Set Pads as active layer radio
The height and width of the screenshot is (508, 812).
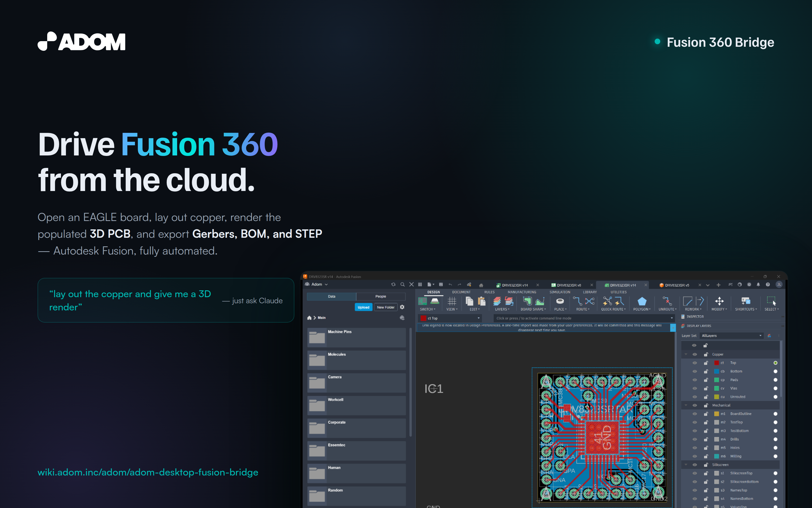coord(775,380)
